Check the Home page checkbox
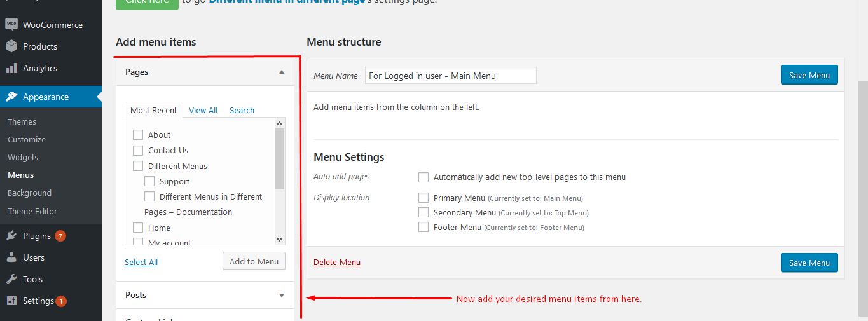Viewport: 868px width, 321px height. coord(138,228)
